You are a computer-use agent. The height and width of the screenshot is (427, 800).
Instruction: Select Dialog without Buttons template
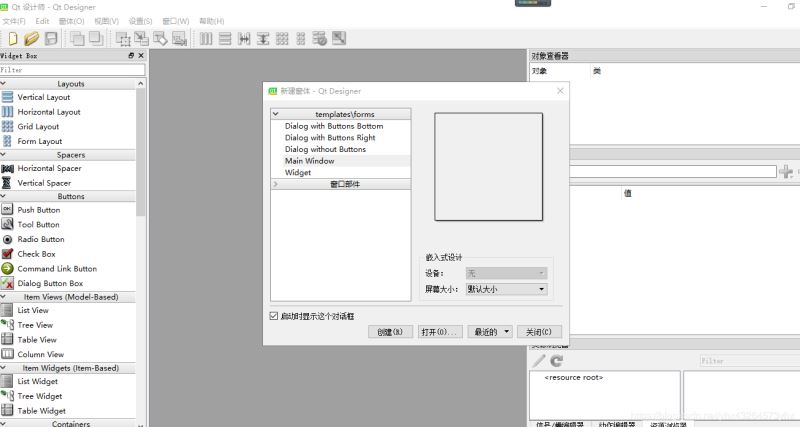point(326,149)
